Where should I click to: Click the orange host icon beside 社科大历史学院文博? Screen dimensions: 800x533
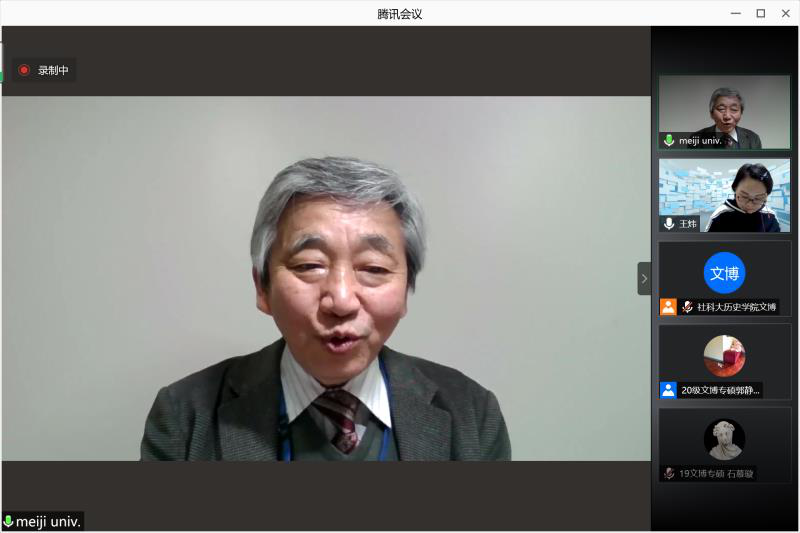pyautogui.click(x=668, y=307)
